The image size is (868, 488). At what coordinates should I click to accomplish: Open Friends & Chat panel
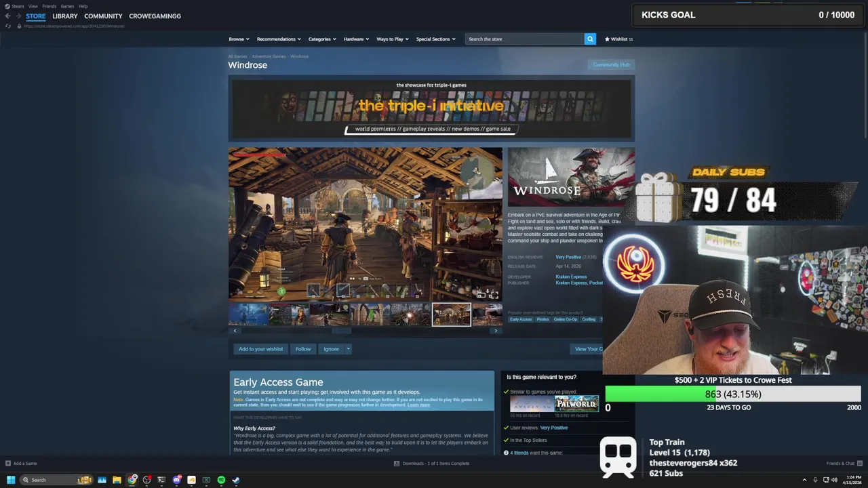(x=844, y=464)
